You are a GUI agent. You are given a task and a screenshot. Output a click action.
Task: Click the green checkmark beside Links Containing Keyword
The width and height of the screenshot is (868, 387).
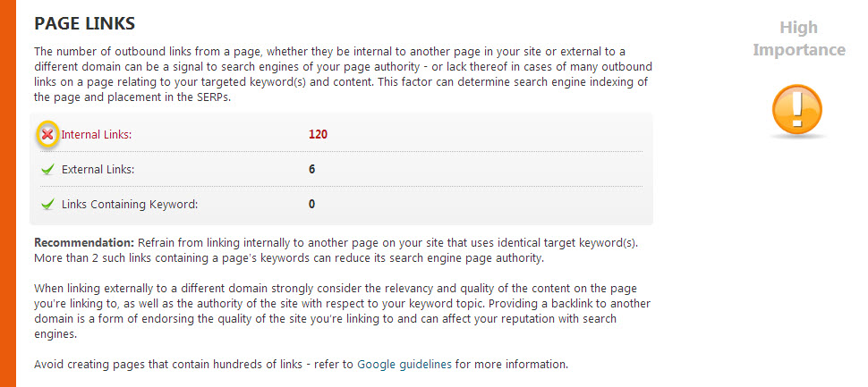pos(48,204)
